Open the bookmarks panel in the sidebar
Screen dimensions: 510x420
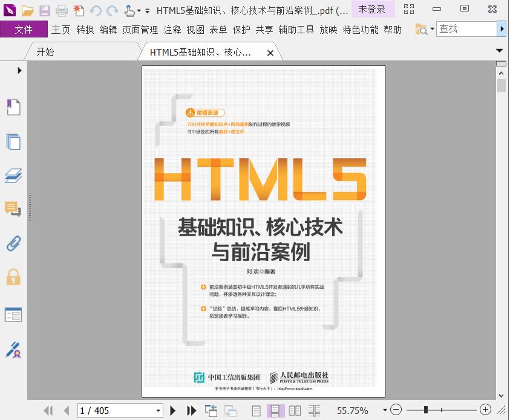(x=13, y=107)
